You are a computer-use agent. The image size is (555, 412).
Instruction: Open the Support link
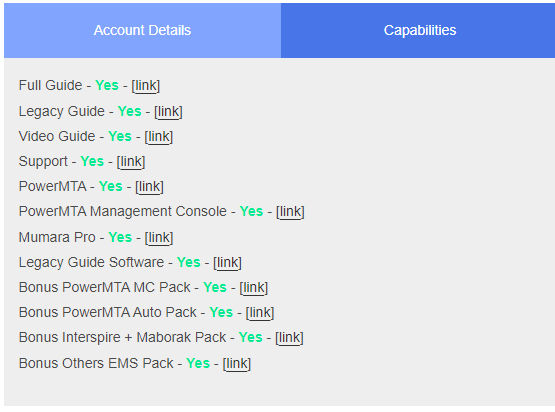pos(131,162)
